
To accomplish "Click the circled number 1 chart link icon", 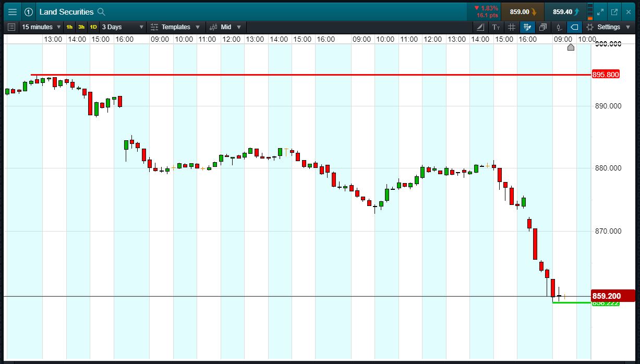I will pyautogui.click(x=28, y=12).
